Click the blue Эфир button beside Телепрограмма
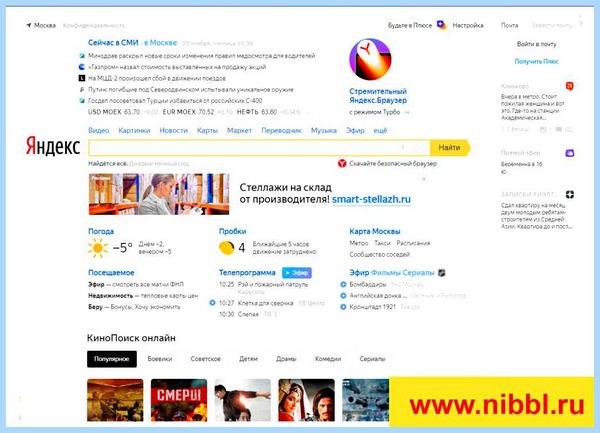600x433 pixels. click(x=297, y=273)
